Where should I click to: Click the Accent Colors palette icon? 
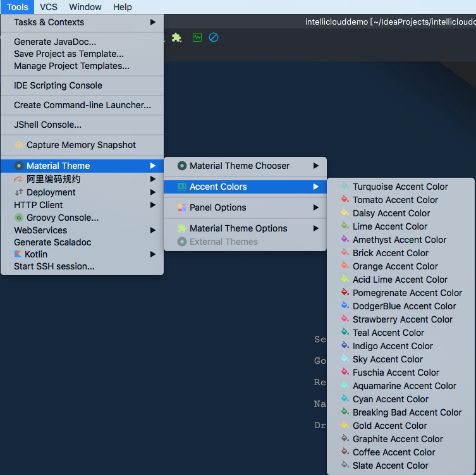pyautogui.click(x=182, y=187)
